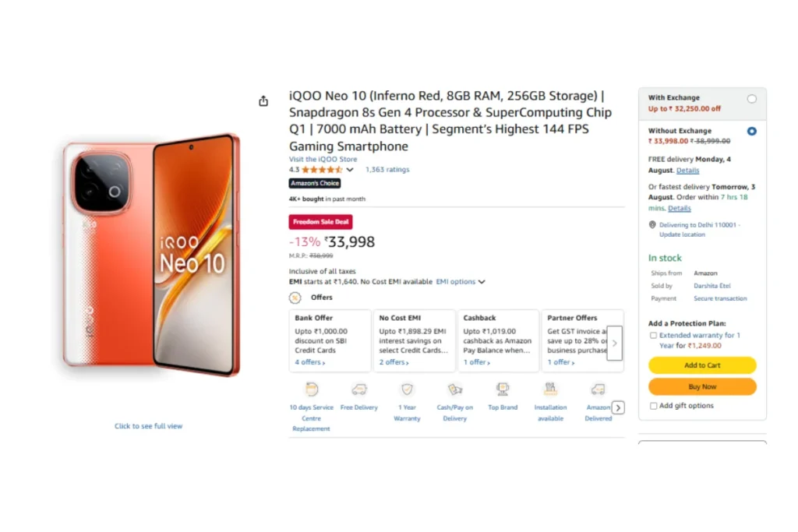Open the Cashback offer card
798x532 pixels.
tap(499, 340)
